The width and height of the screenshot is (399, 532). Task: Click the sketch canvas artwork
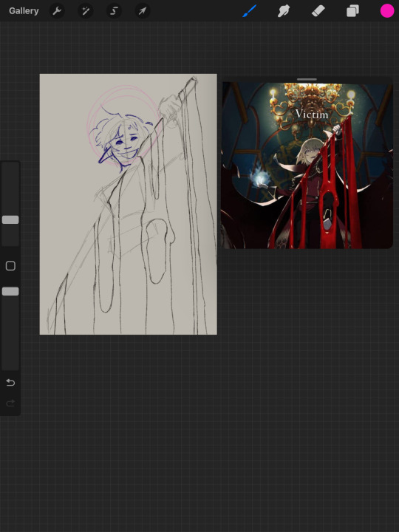129,204
